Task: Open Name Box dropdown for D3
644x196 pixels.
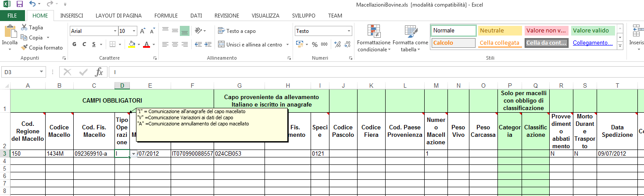Action: [x=41, y=72]
